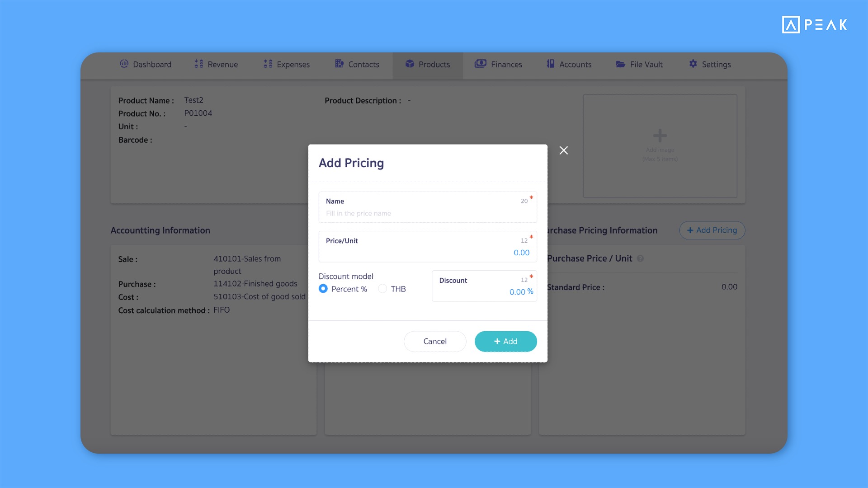The height and width of the screenshot is (488, 868).
Task: Click the Name price field input
Action: (x=427, y=213)
